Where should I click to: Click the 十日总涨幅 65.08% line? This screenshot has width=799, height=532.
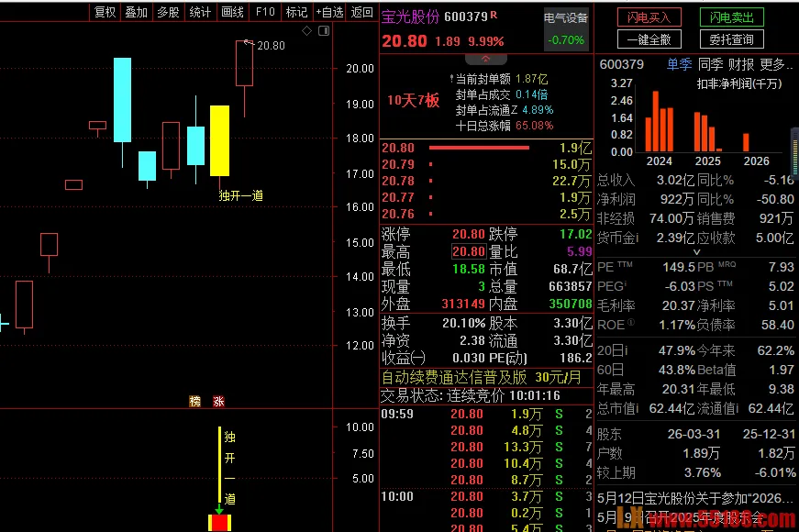pos(504,126)
